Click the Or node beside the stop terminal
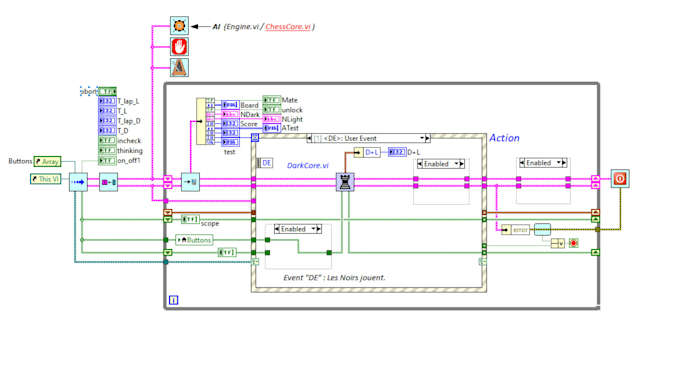Image resolution: width=680 pixels, height=372 pixels. 558,243
